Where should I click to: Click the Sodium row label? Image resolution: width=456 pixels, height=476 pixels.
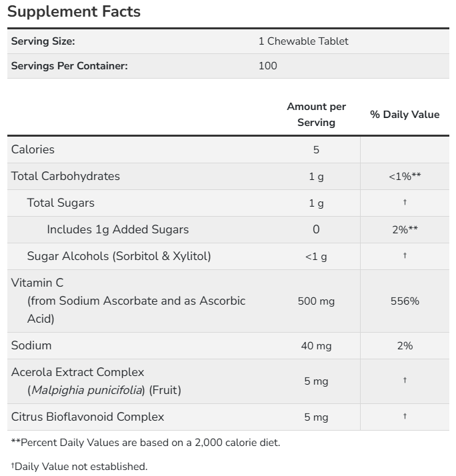31,345
